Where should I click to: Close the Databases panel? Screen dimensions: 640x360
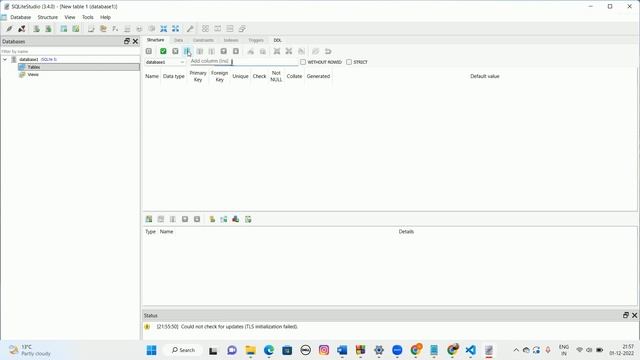tap(135, 41)
